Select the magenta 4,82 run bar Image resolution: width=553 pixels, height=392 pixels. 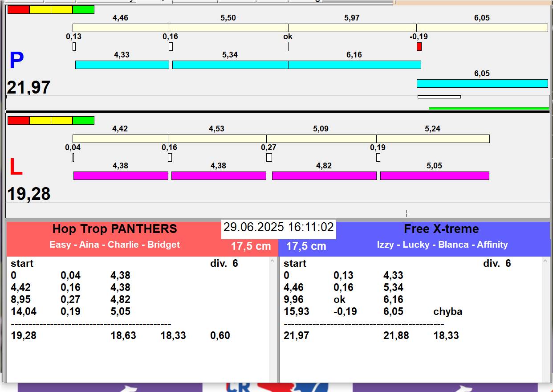(324, 176)
